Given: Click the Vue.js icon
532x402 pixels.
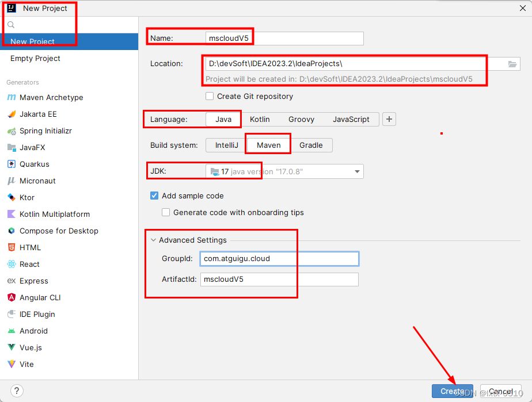Looking at the screenshot, I should [12, 347].
